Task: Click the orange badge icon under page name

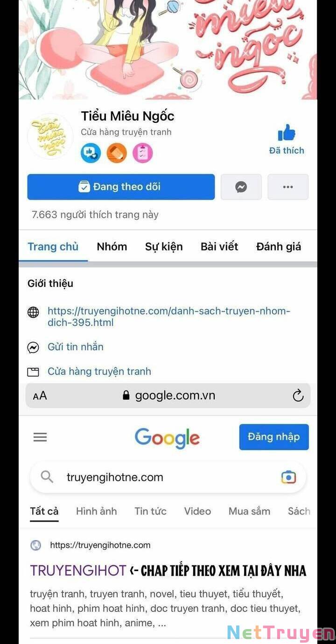Action: [x=117, y=153]
